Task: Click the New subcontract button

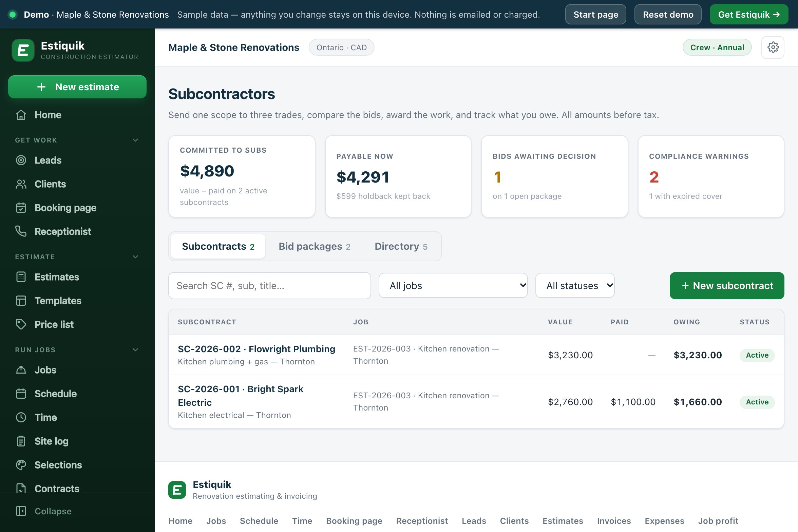Action: point(727,286)
